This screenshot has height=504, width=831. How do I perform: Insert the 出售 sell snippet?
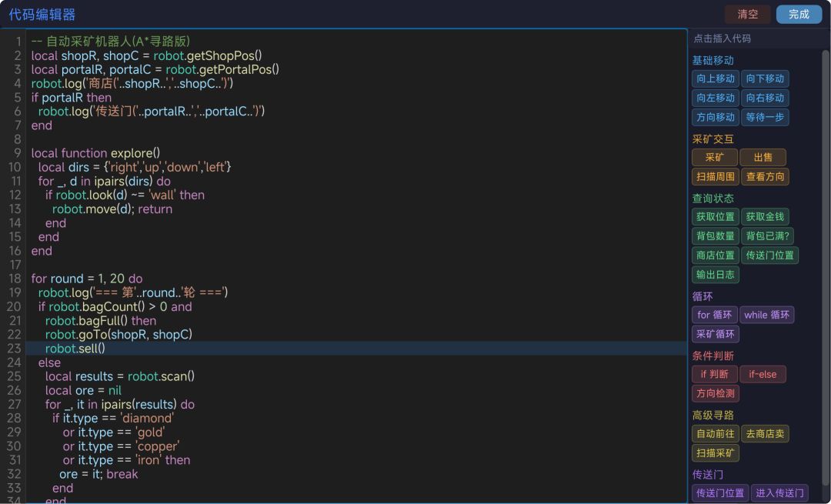[763, 158]
